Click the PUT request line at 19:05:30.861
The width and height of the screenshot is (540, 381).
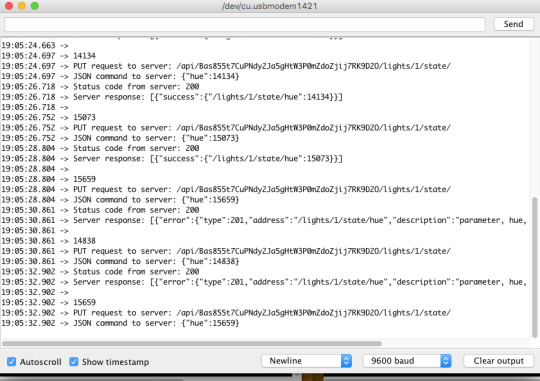[226, 251]
